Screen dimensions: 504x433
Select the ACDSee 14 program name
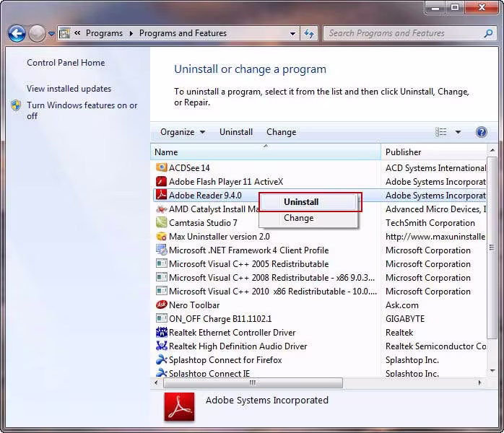tap(189, 168)
